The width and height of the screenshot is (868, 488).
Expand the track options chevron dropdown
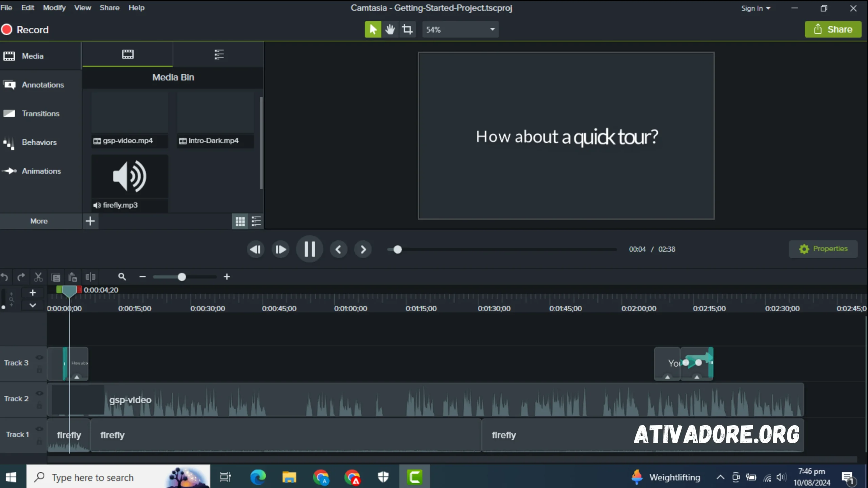pyautogui.click(x=33, y=305)
